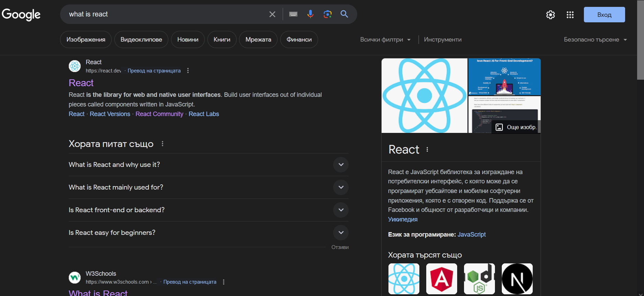Open Google Lens image search icon
This screenshot has height=296, width=644.
[327, 14]
